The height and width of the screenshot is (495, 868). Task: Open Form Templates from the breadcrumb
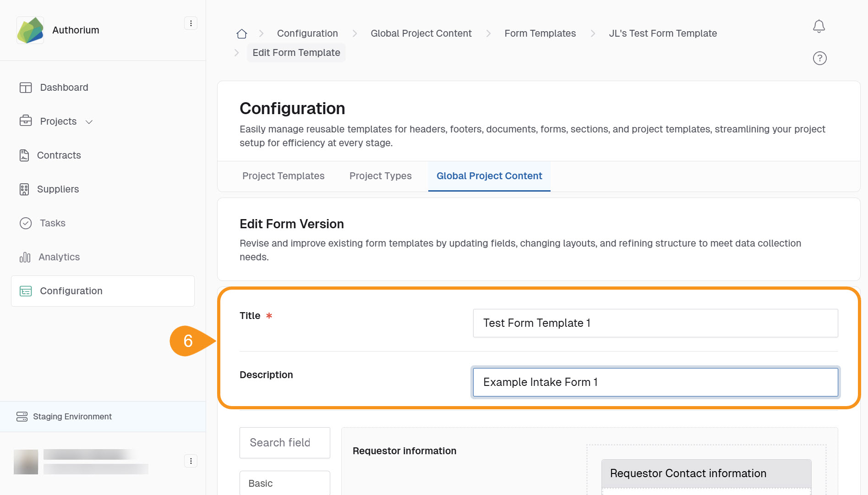tap(540, 33)
